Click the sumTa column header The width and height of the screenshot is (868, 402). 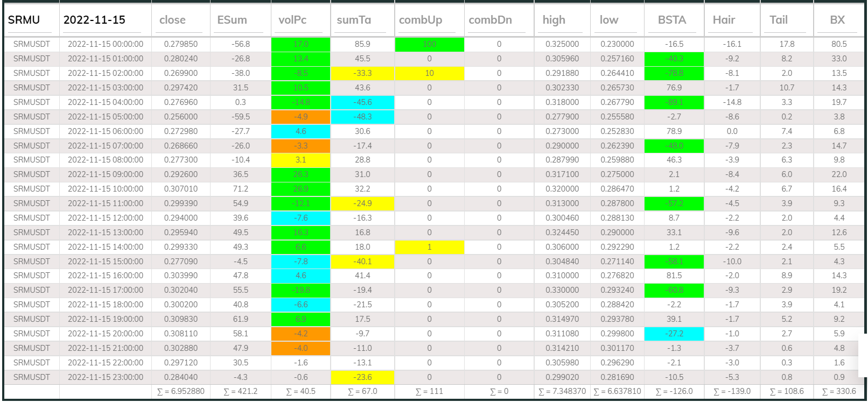354,20
